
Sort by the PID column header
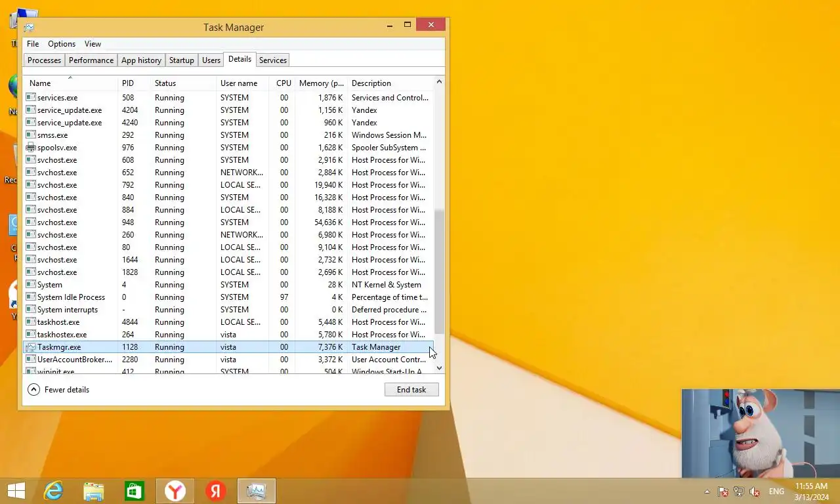pyautogui.click(x=134, y=83)
